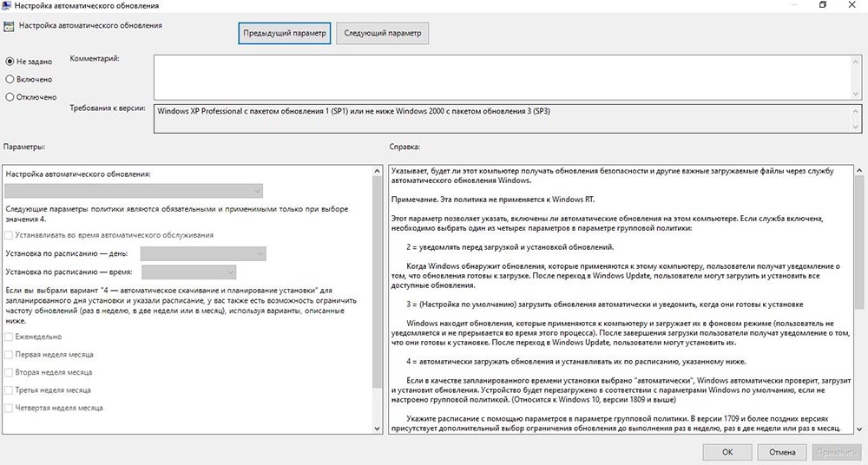Enable the policy with "Включено" option

coord(10,79)
